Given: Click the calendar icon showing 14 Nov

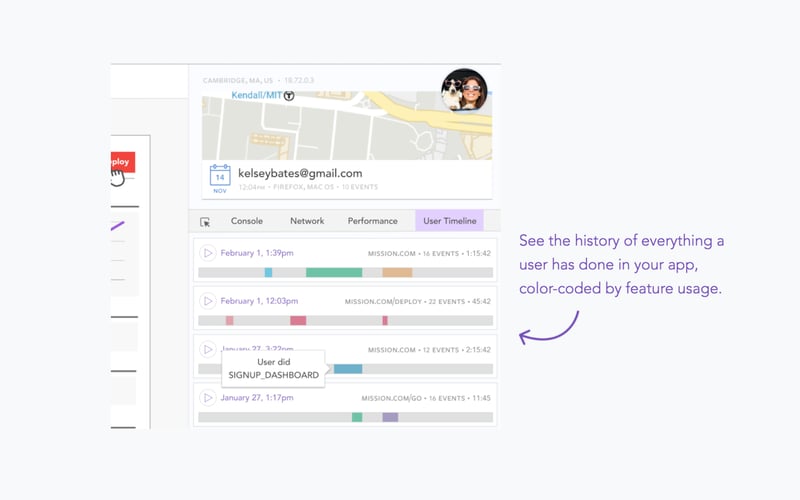Looking at the screenshot, I should coord(220,178).
